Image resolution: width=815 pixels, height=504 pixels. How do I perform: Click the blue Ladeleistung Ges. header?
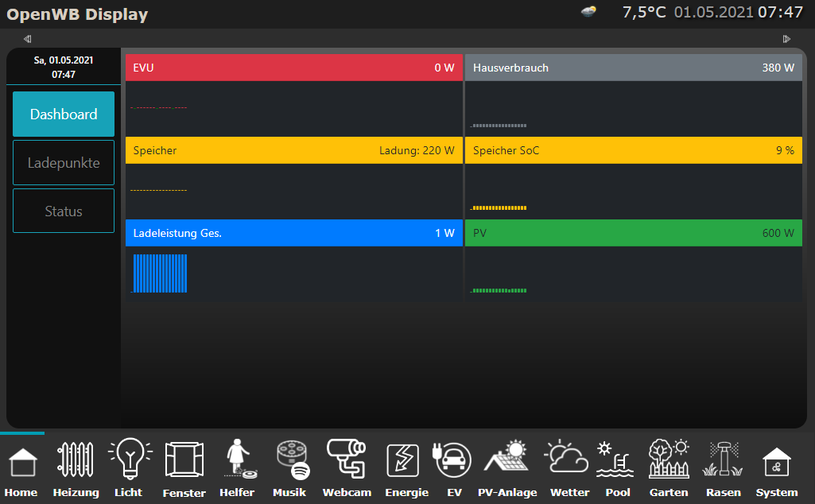tap(293, 233)
